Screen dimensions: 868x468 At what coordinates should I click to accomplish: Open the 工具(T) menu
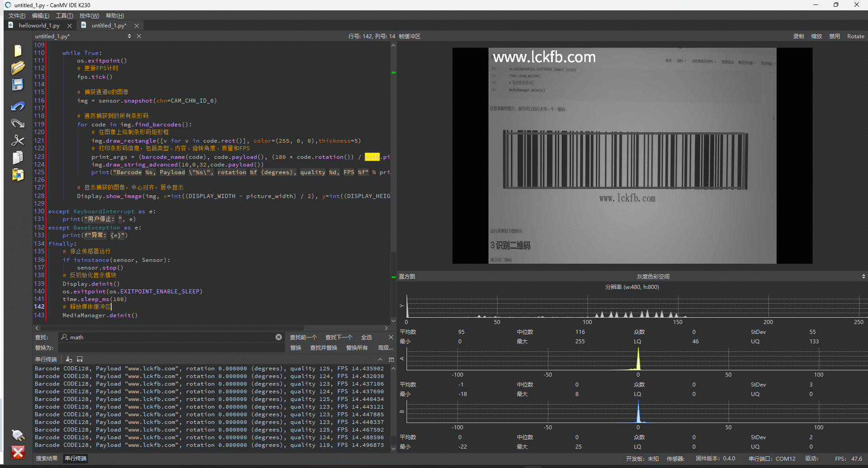[x=64, y=16]
